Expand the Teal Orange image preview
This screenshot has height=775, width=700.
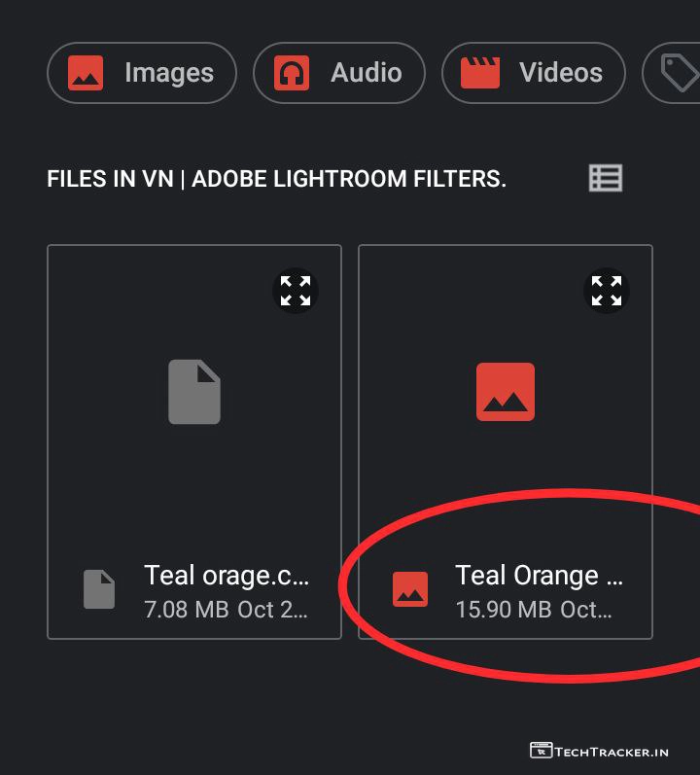coord(607,291)
